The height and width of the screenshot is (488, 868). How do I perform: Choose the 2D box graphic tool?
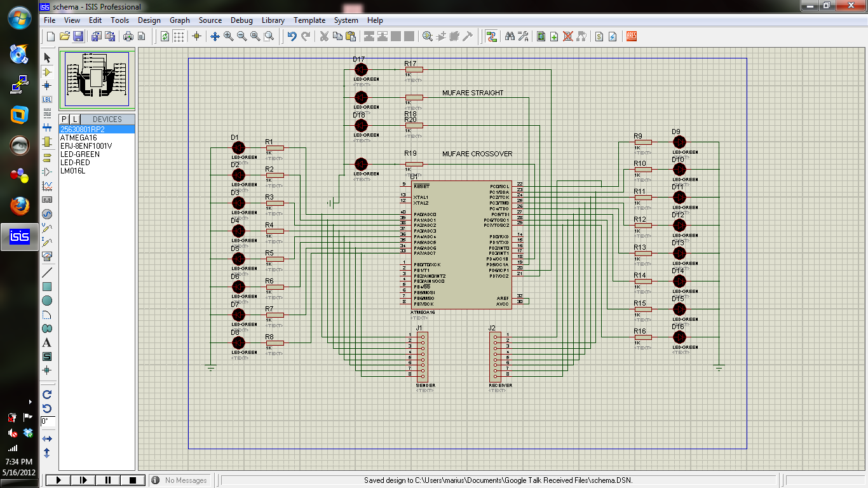tap(47, 287)
